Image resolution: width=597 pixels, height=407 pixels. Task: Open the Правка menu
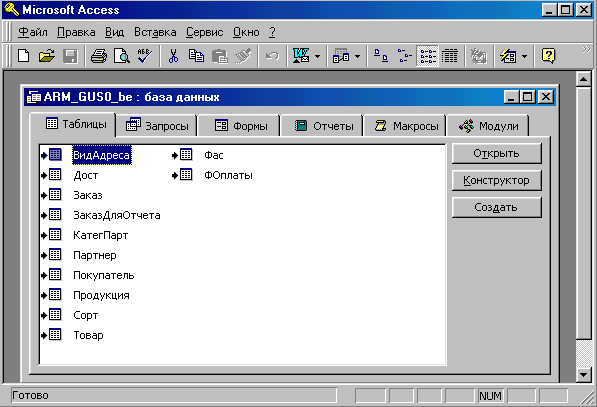click(x=76, y=32)
